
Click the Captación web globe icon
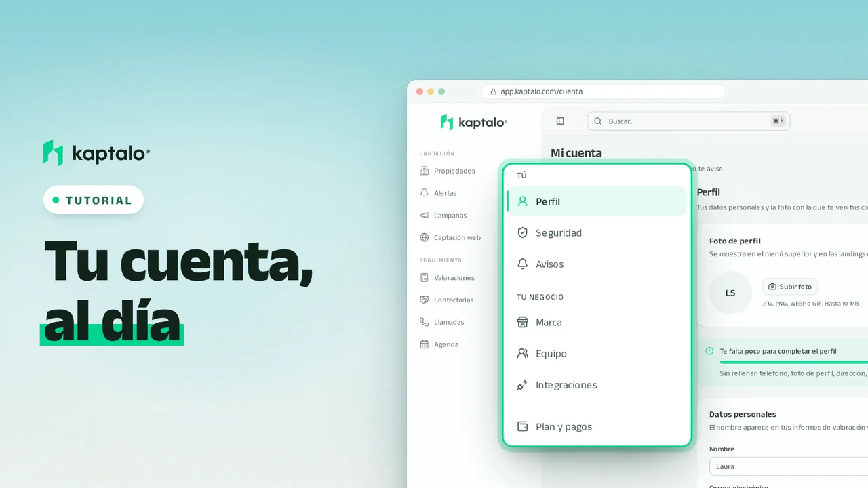click(425, 238)
